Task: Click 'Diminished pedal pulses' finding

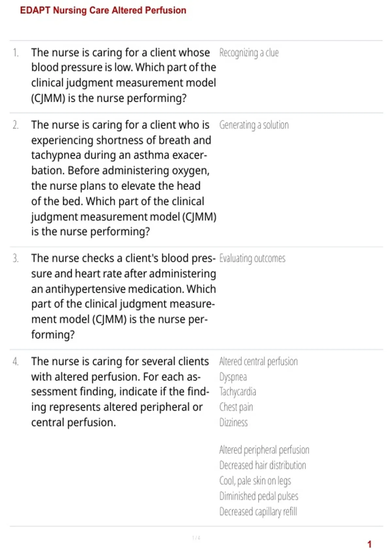Action: (259, 496)
